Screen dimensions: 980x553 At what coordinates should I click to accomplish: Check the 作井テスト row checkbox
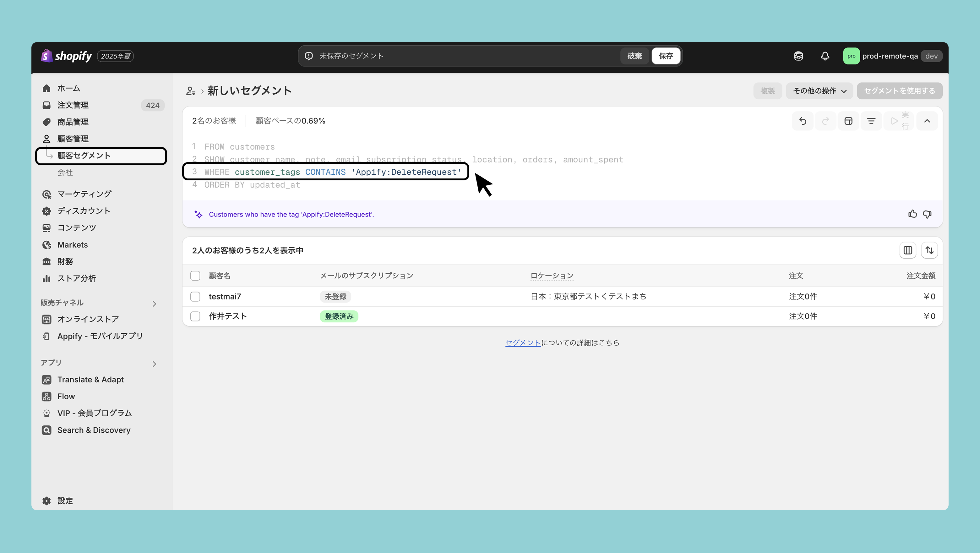point(195,316)
